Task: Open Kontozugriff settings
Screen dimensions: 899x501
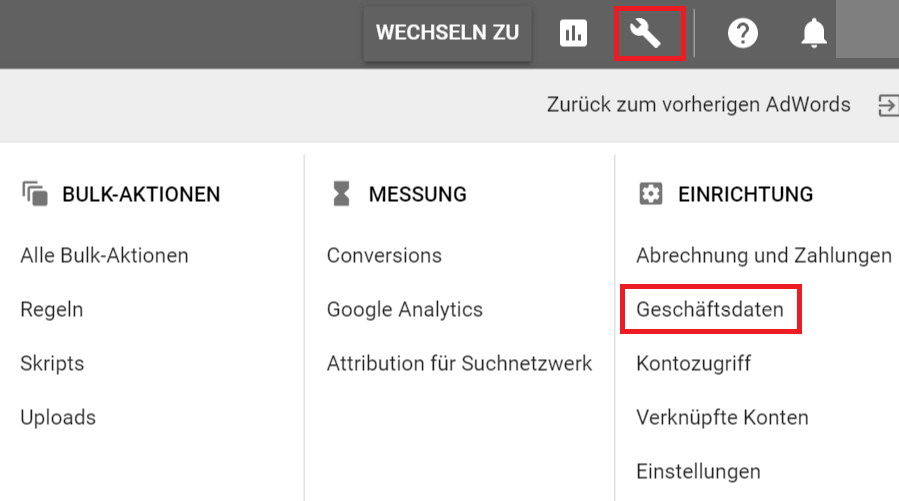Action: (693, 364)
